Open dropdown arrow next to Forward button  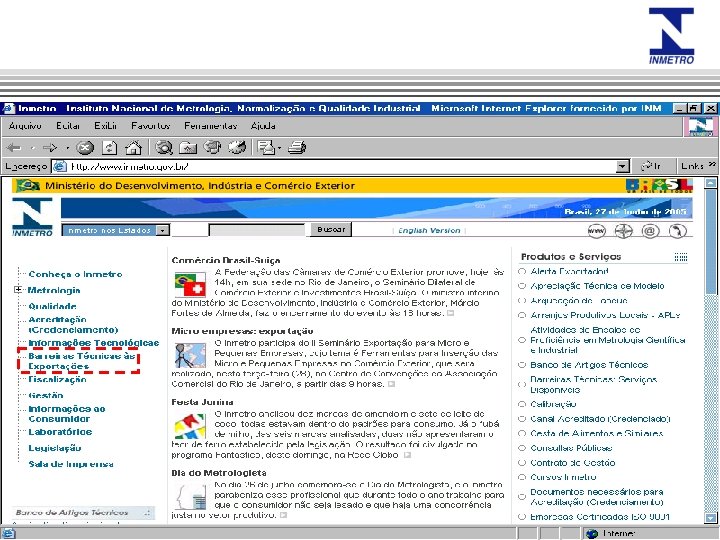pos(67,148)
